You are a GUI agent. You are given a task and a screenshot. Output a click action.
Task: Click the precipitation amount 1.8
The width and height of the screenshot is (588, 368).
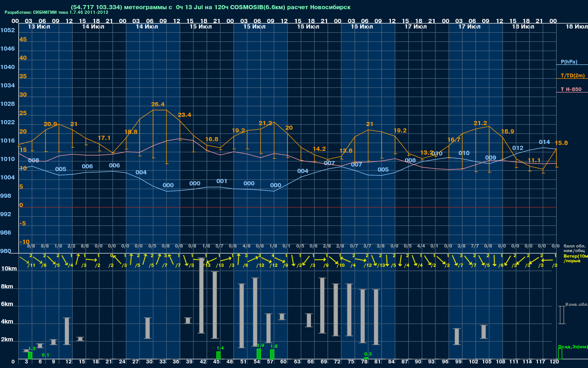click(x=274, y=346)
